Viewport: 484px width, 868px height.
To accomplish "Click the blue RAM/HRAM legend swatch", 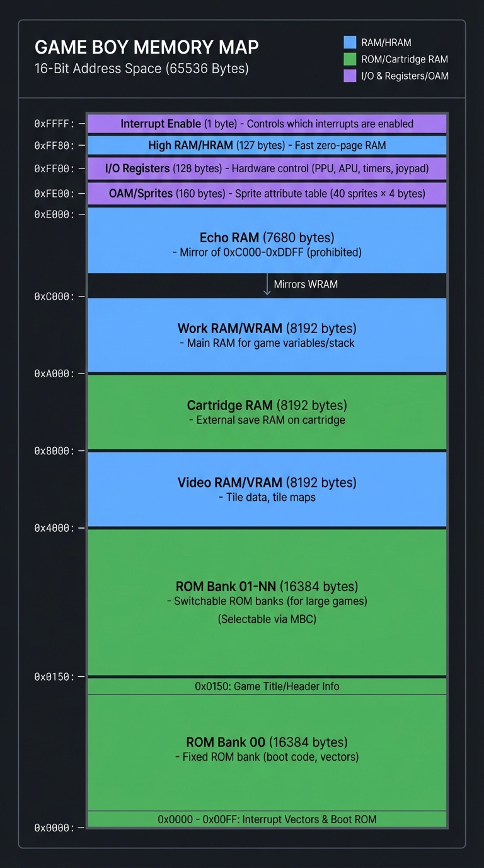I will [350, 42].
